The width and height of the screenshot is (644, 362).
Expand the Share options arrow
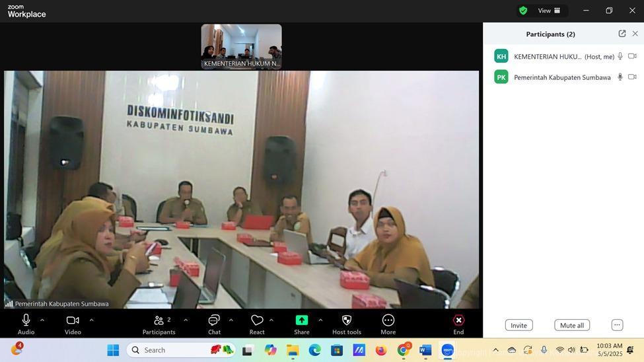click(x=320, y=320)
